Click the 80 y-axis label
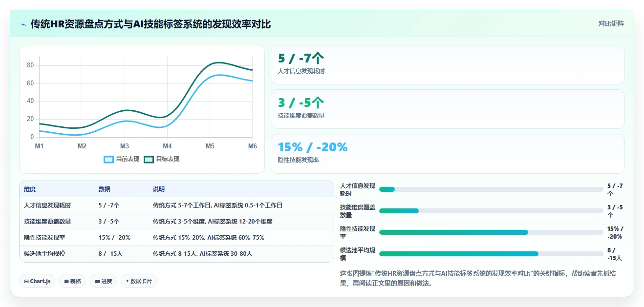 (30, 65)
